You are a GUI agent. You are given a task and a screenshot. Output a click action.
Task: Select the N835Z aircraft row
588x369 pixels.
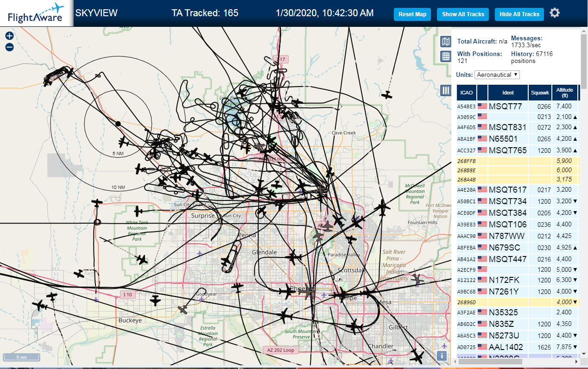[x=518, y=324]
